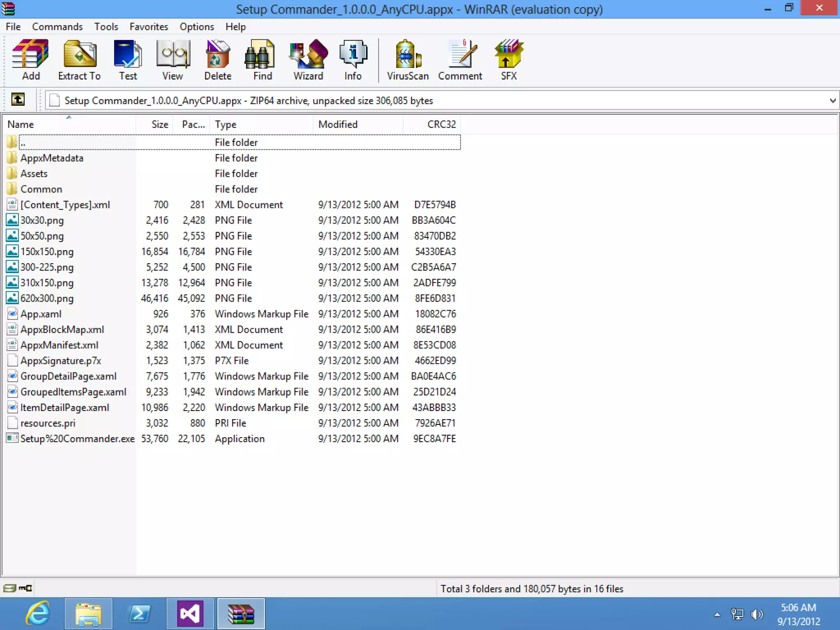Image resolution: width=840 pixels, height=630 pixels.
Task: Click the Add archive toolbar icon
Action: coord(31,59)
